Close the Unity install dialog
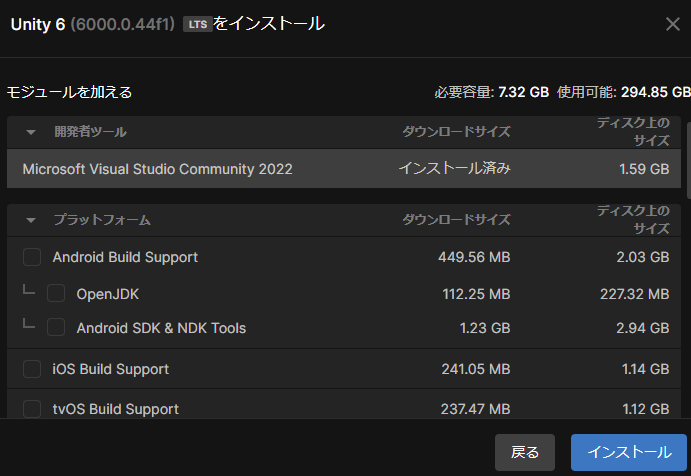The image size is (691, 476). 672,24
